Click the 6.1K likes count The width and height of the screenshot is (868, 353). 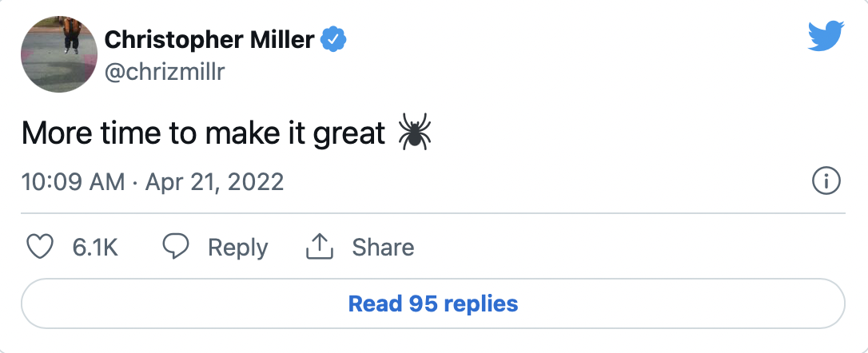tap(95, 248)
